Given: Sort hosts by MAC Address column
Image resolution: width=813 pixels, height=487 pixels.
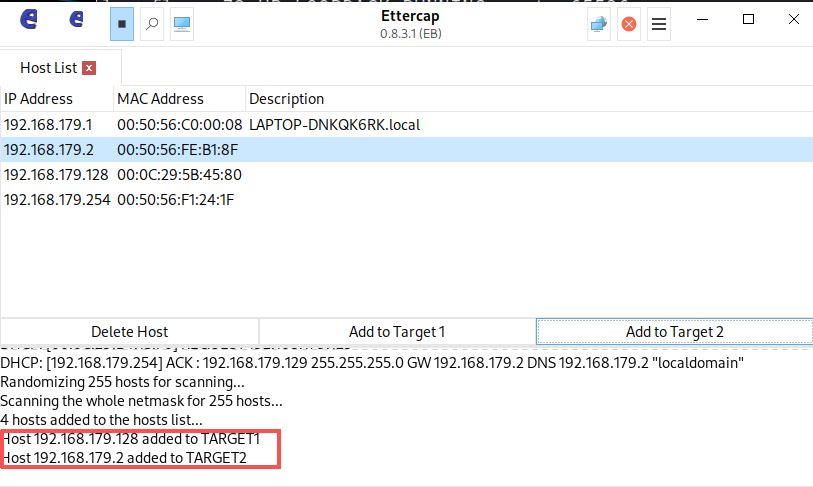Looking at the screenshot, I should pyautogui.click(x=179, y=99).
